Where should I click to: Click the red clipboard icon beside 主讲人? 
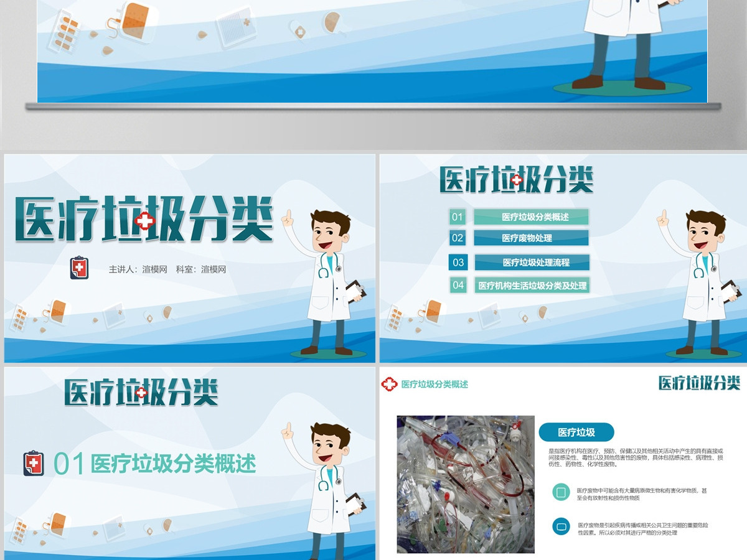[x=79, y=268]
